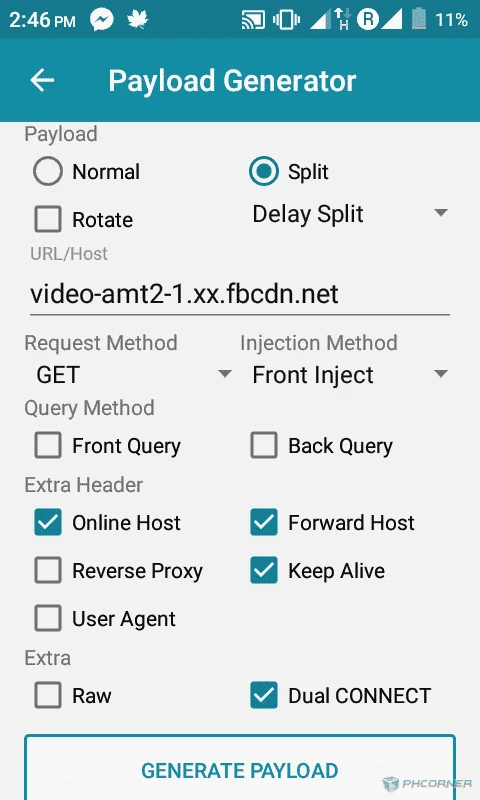480x800 pixels.
Task: Tap the URL/Host input field
Action: 240,294
